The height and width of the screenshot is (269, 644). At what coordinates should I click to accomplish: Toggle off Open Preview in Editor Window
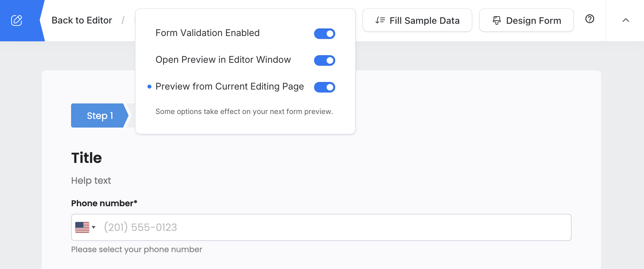click(324, 60)
